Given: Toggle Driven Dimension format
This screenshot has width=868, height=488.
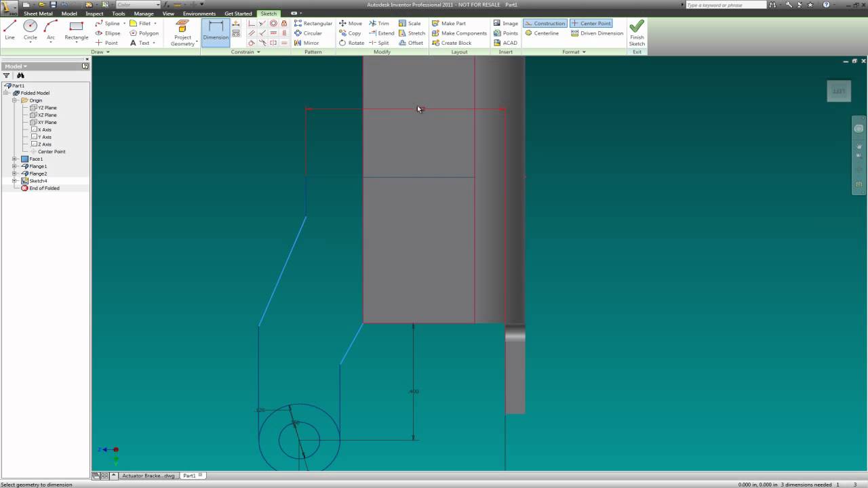Looking at the screenshot, I should pos(597,33).
